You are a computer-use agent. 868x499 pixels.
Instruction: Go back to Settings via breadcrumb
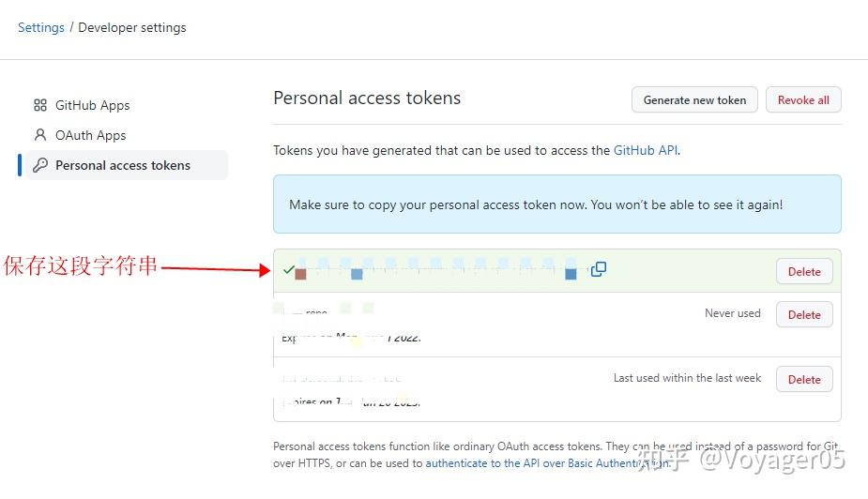pyautogui.click(x=41, y=27)
